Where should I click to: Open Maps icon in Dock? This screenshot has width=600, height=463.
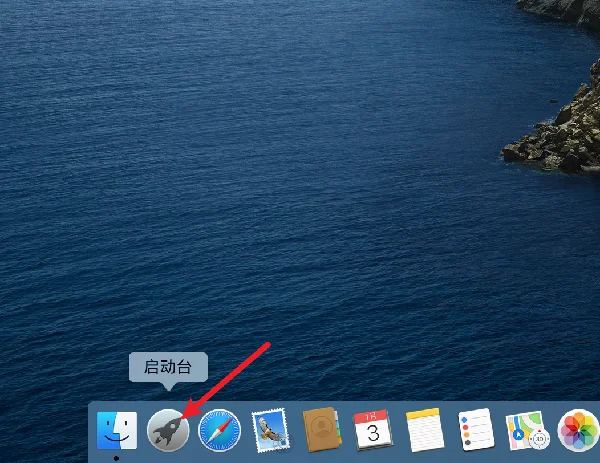click(x=527, y=430)
